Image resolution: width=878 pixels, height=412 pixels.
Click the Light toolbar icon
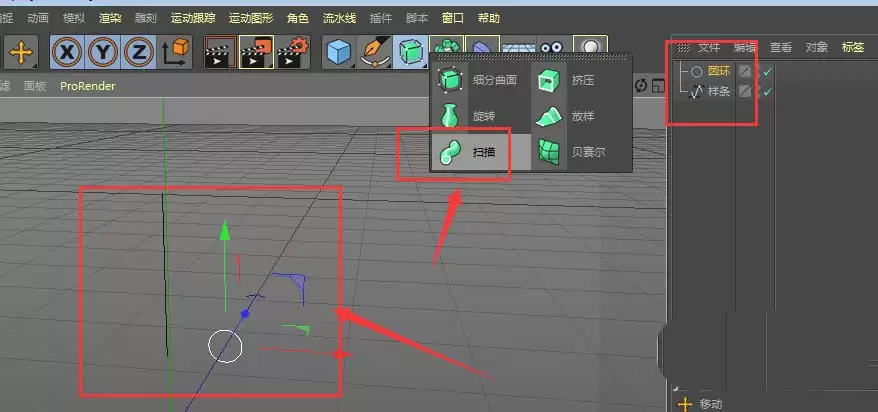coord(590,45)
